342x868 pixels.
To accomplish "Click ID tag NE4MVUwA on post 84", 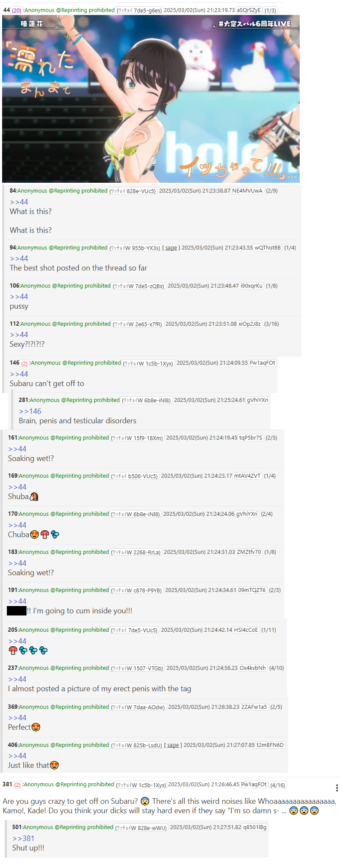I will 248,191.
